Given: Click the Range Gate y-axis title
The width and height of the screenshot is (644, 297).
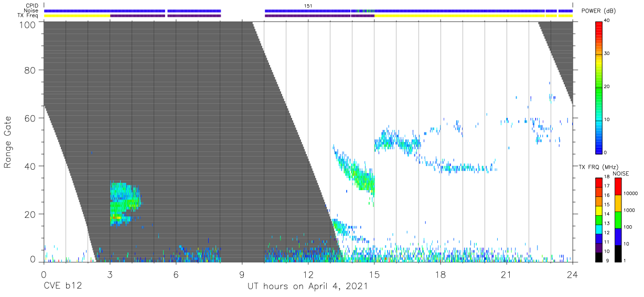Looking at the screenshot, I should click(8, 142).
